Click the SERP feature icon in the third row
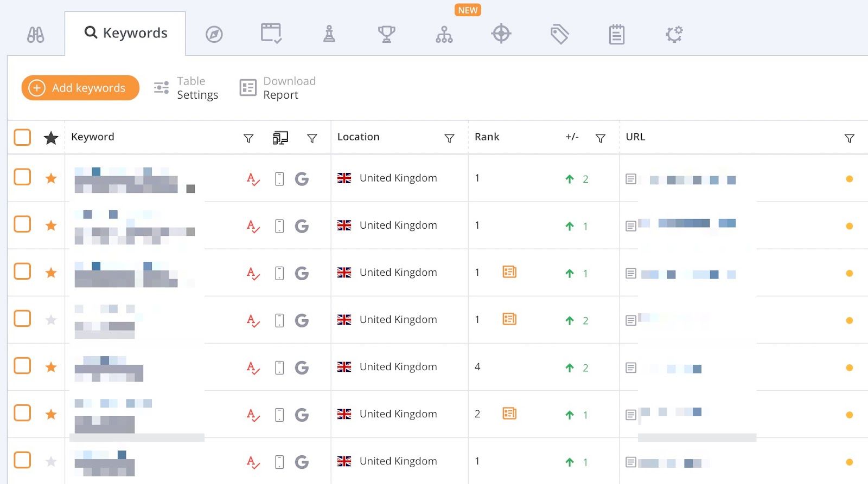Screen dimensions: 868x484 [509, 272]
